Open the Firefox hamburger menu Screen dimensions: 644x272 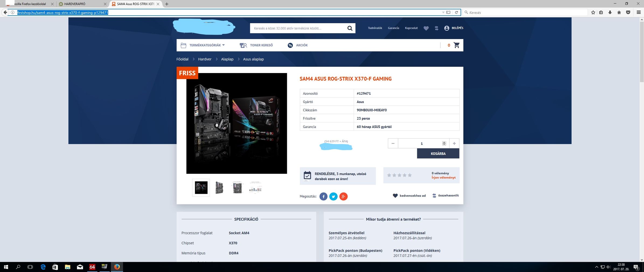pos(639,12)
